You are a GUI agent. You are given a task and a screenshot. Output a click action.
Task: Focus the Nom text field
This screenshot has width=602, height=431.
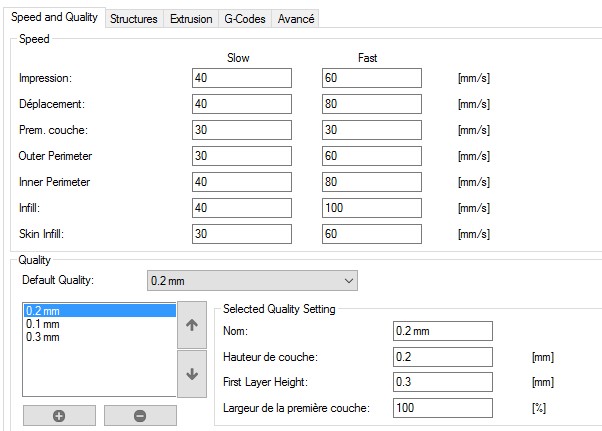(443, 331)
